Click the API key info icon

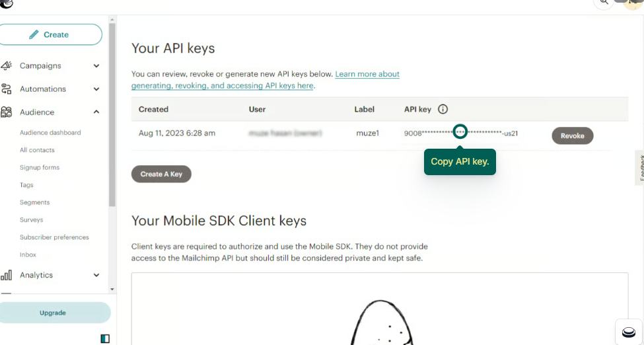click(443, 109)
